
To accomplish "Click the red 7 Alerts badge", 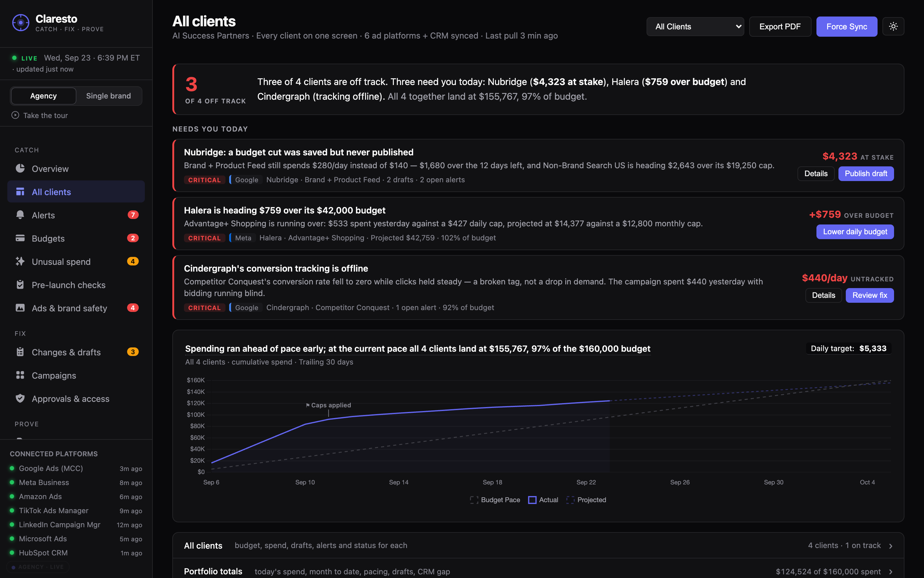I will 133,215.
